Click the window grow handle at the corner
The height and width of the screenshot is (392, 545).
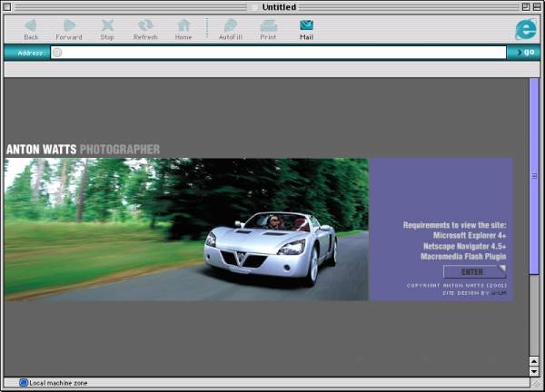tap(535, 383)
